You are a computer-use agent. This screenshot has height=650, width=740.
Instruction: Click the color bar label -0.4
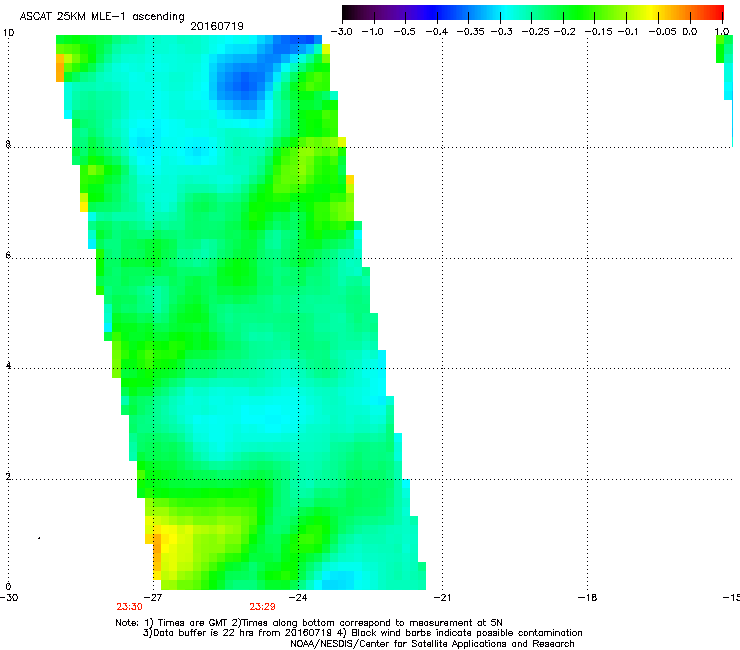point(437,32)
